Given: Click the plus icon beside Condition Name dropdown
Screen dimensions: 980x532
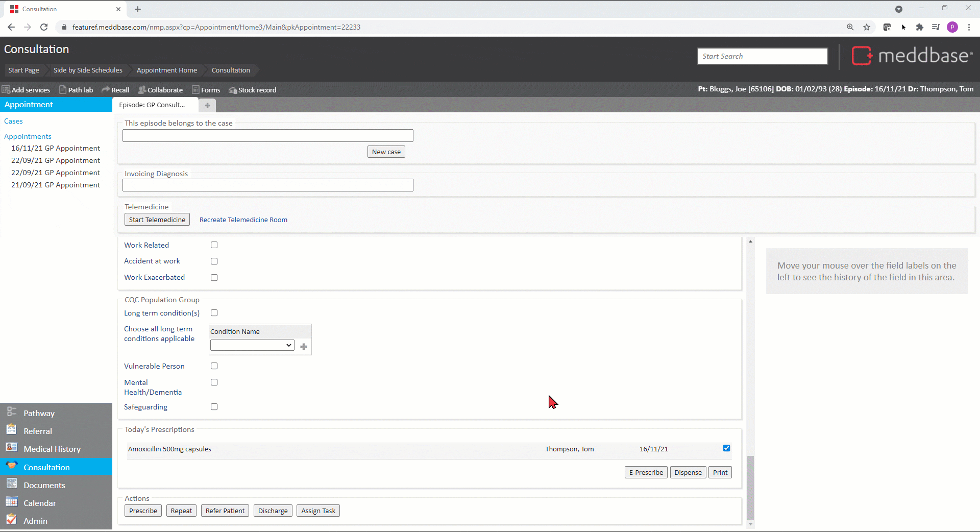Looking at the screenshot, I should click(x=304, y=347).
